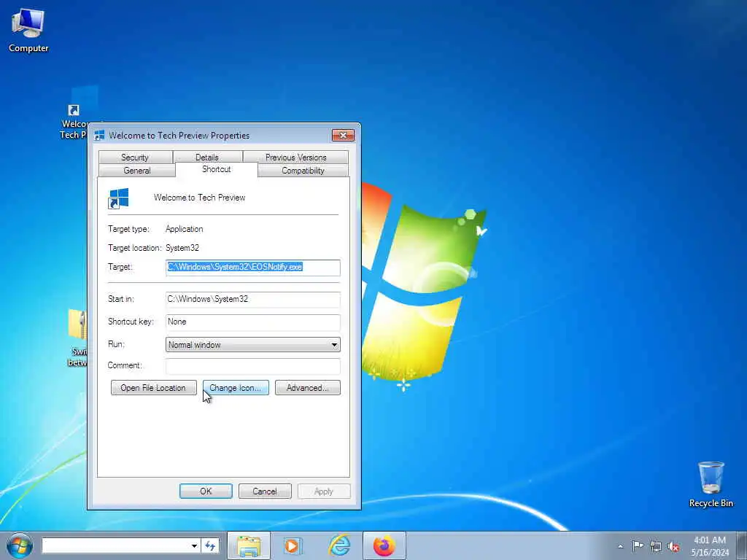Click the muted volume tray icon
This screenshot has height=560, width=747.
673,546
